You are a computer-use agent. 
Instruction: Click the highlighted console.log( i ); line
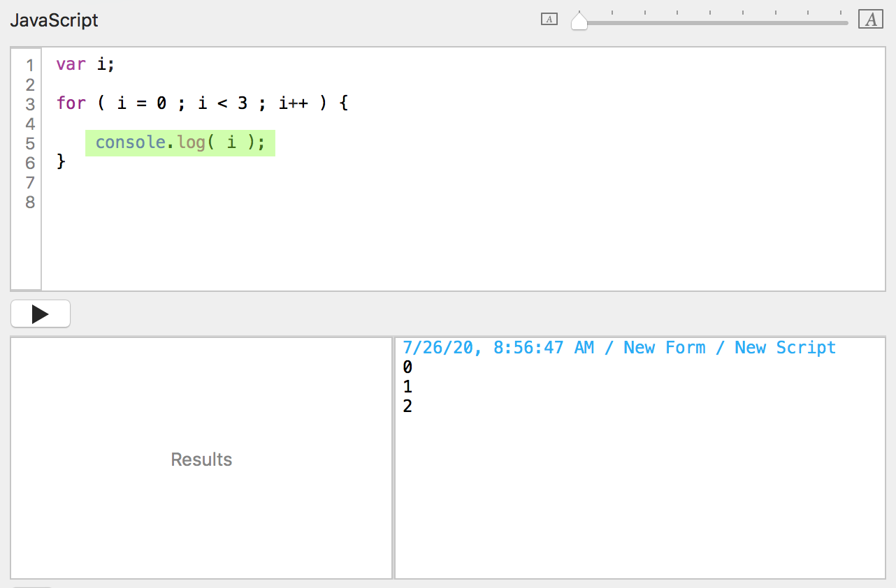point(180,143)
